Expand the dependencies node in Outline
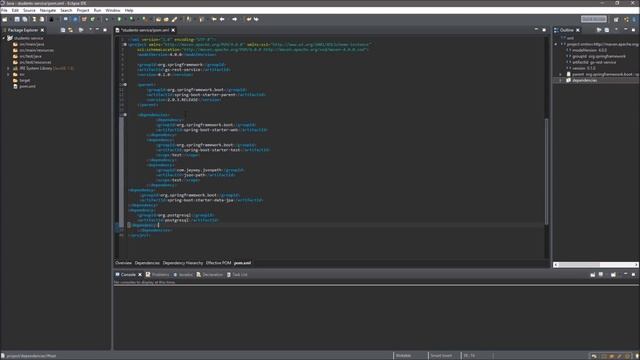Viewport: 640px width, 360px height. click(560, 80)
